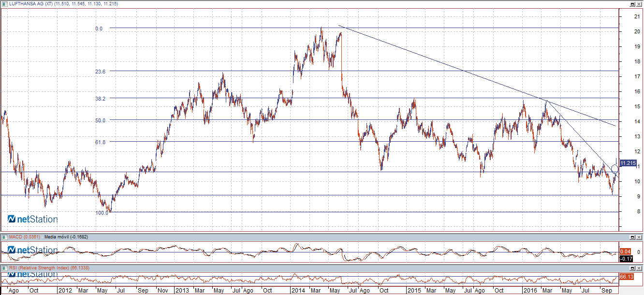Image resolution: width=644 pixels, height=295 pixels.
Task: Close the RSI indicator panel
Action: tap(639, 268)
